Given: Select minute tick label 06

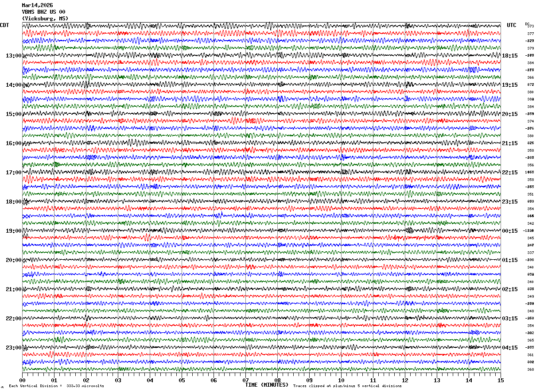Looking at the screenshot, I should 214,380.
